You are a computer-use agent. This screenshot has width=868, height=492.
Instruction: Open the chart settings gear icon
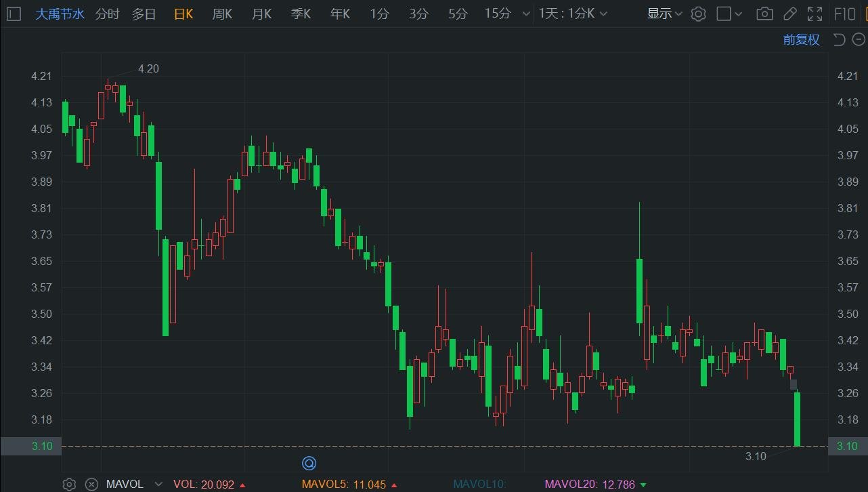[699, 14]
